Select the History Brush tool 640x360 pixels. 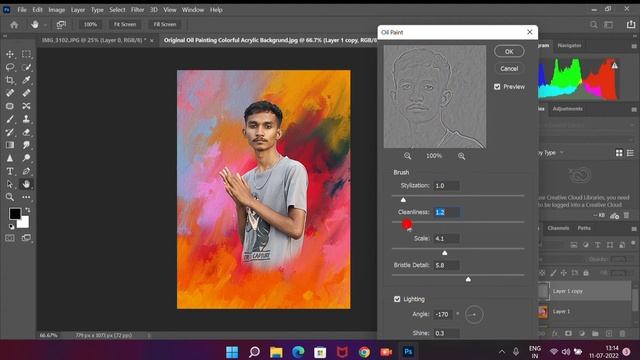10,132
